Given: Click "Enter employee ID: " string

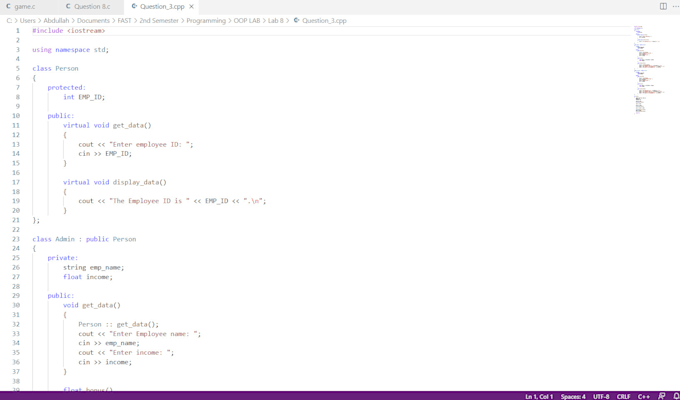Looking at the screenshot, I should (x=149, y=144).
